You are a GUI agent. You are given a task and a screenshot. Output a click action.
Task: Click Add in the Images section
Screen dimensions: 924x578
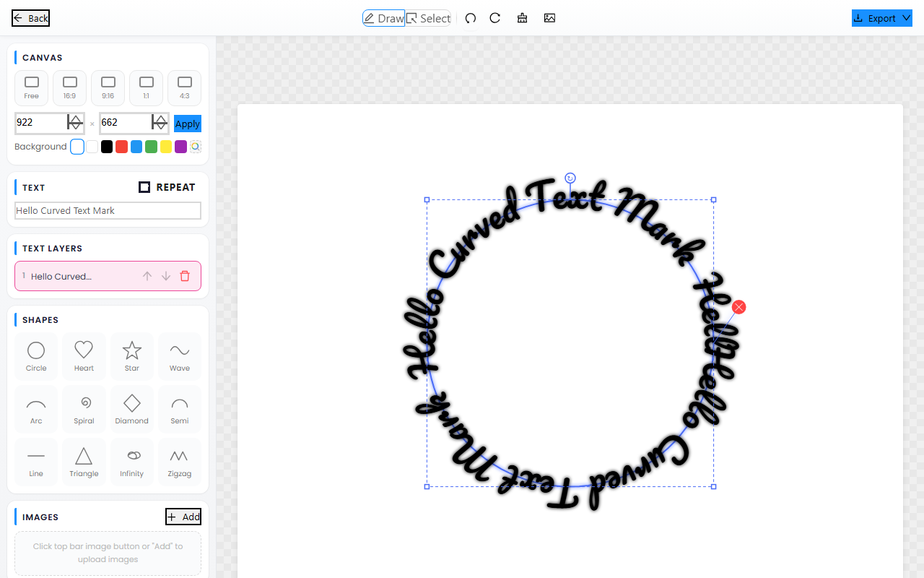[x=183, y=517]
